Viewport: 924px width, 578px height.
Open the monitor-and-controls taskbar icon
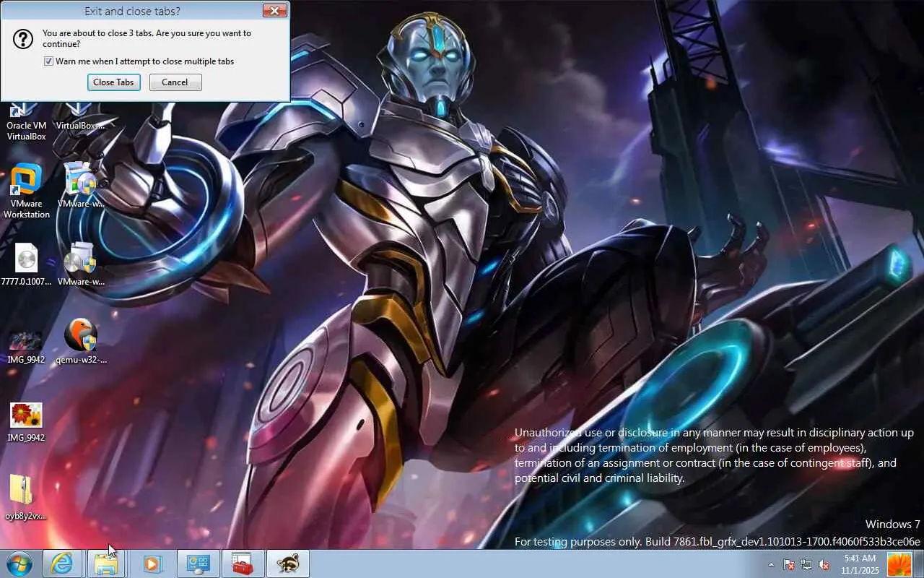point(198,564)
